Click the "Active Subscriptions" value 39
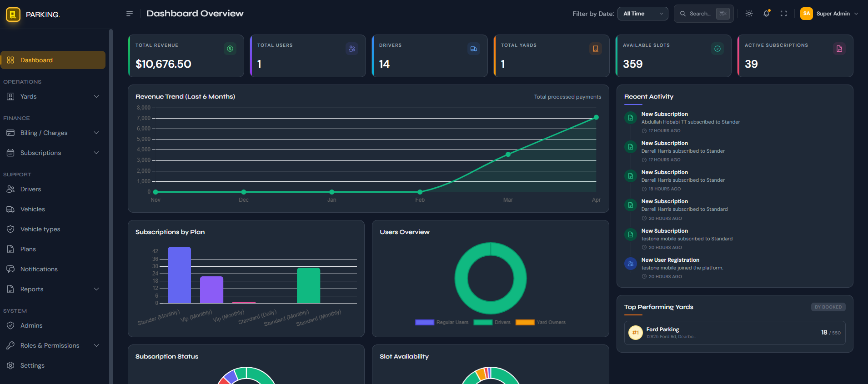The width and height of the screenshot is (868, 384). pyautogui.click(x=751, y=64)
